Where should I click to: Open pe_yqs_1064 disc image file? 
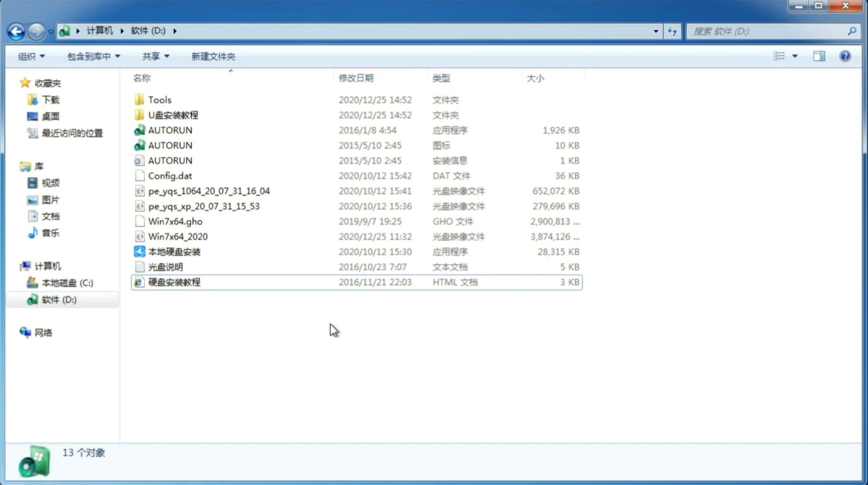pos(209,191)
